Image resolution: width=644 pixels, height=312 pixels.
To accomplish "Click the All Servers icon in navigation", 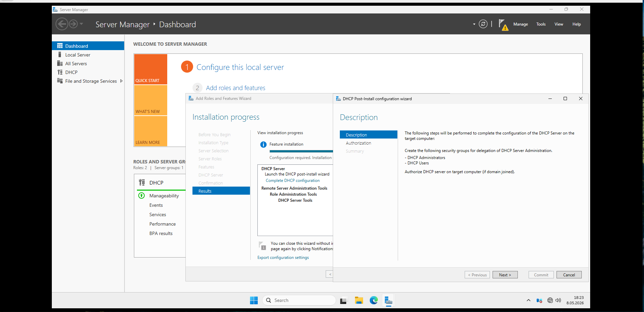I will coord(60,63).
